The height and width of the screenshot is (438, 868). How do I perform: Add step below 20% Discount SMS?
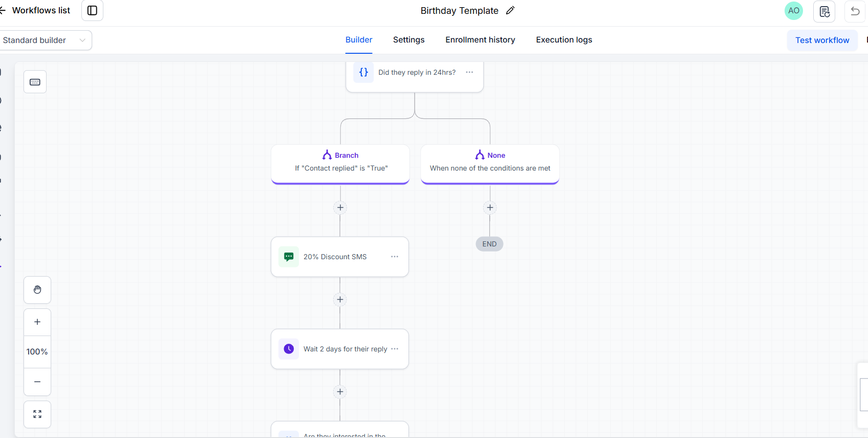pyautogui.click(x=340, y=300)
